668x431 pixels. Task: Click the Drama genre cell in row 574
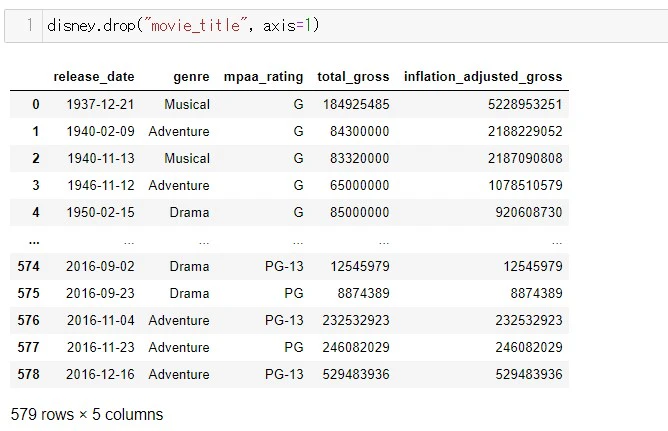click(190, 266)
